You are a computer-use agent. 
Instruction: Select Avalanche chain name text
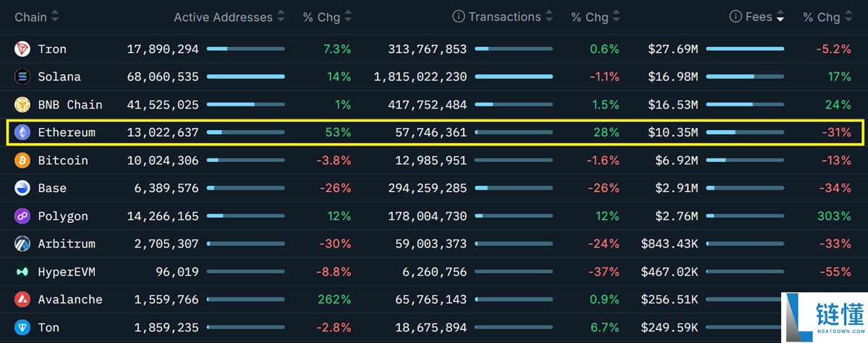pos(70,300)
